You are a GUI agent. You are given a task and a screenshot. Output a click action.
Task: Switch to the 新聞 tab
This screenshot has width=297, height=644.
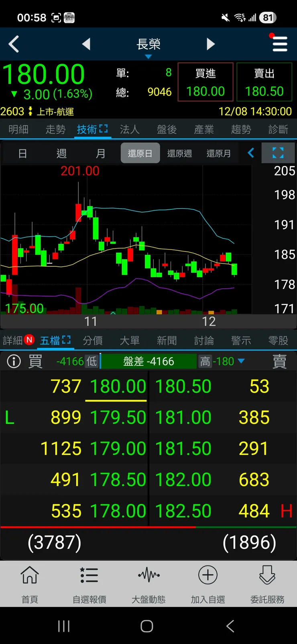167,341
